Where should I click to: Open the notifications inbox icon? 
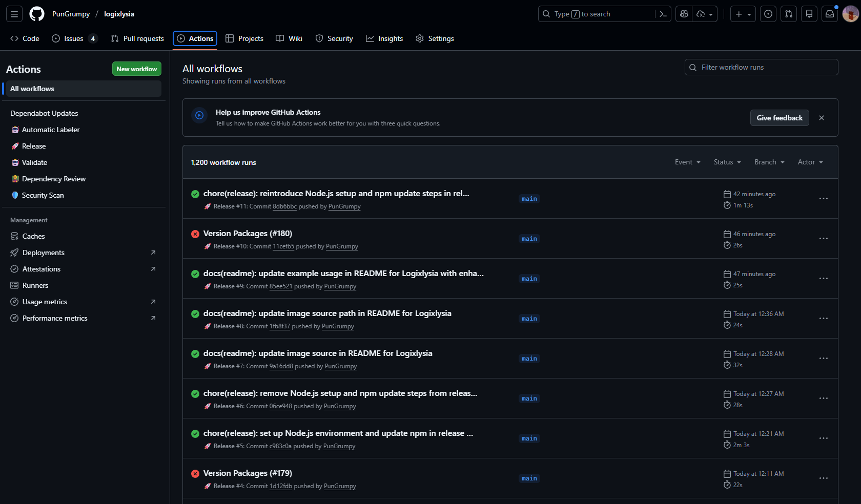[830, 14]
